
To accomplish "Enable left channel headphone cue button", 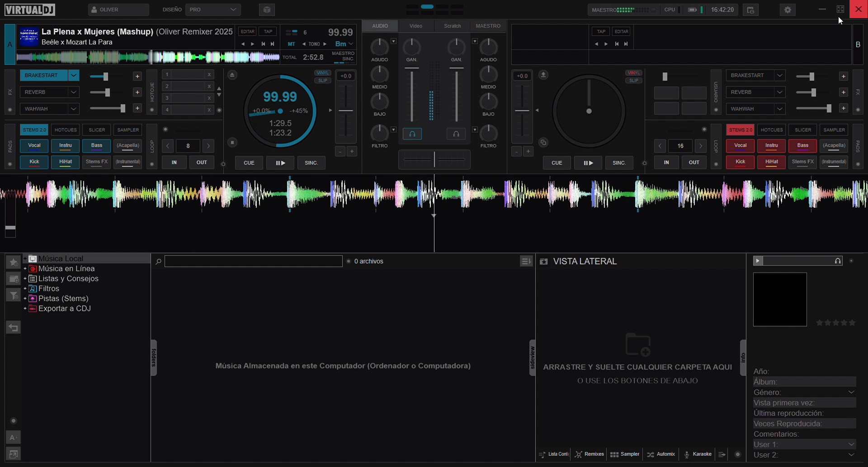I will tap(412, 134).
